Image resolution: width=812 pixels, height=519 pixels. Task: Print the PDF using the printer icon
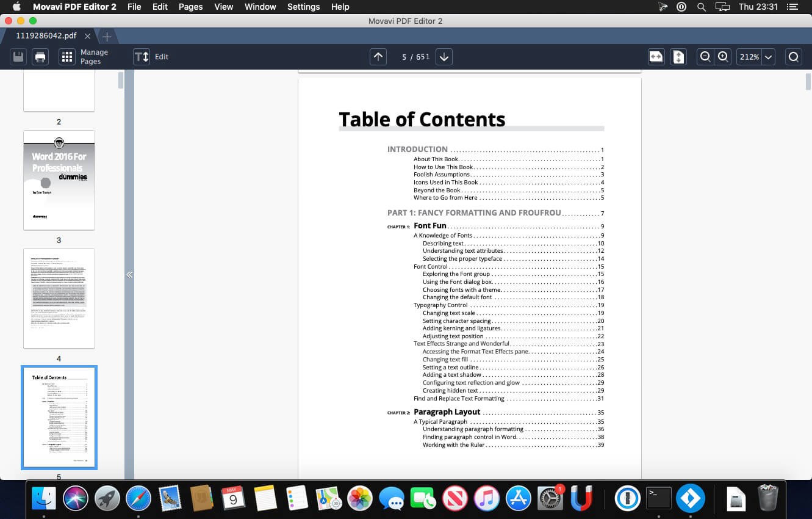[x=40, y=57]
